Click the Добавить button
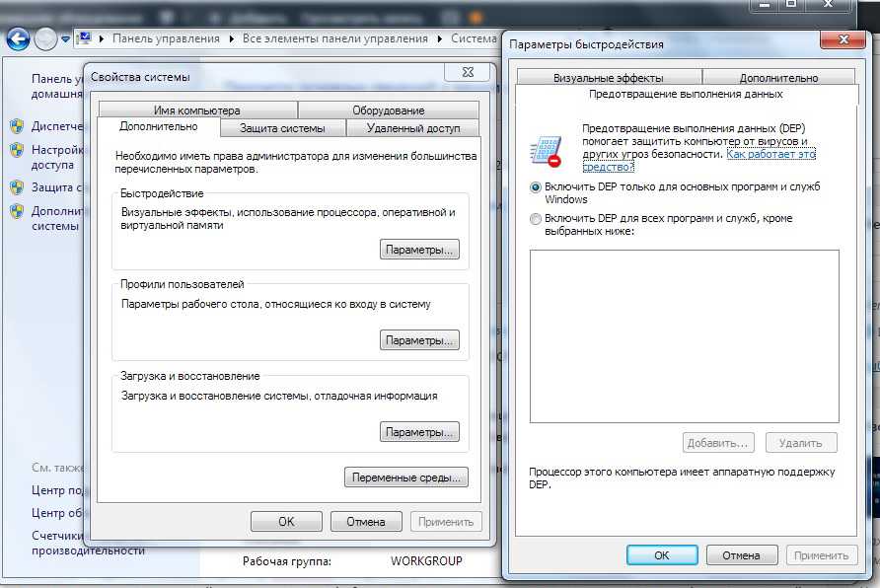Image resolution: width=880 pixels, height=588 pixels. 718,443
